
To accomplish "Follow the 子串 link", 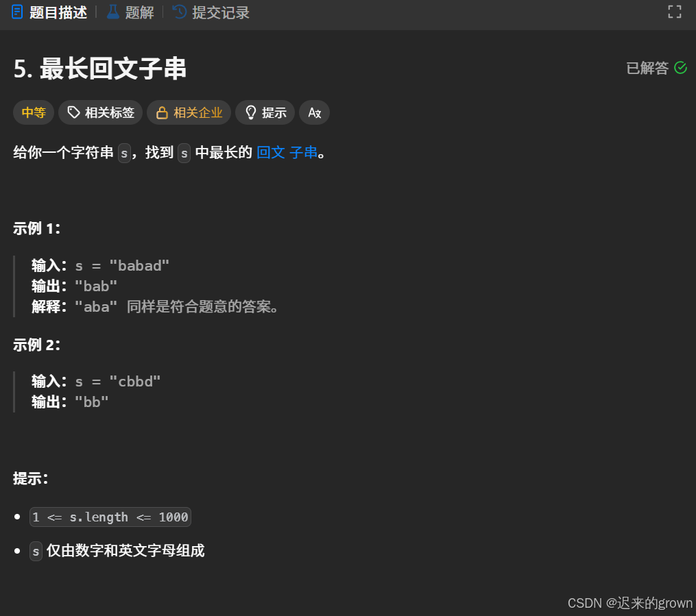I will pos(303,153).
